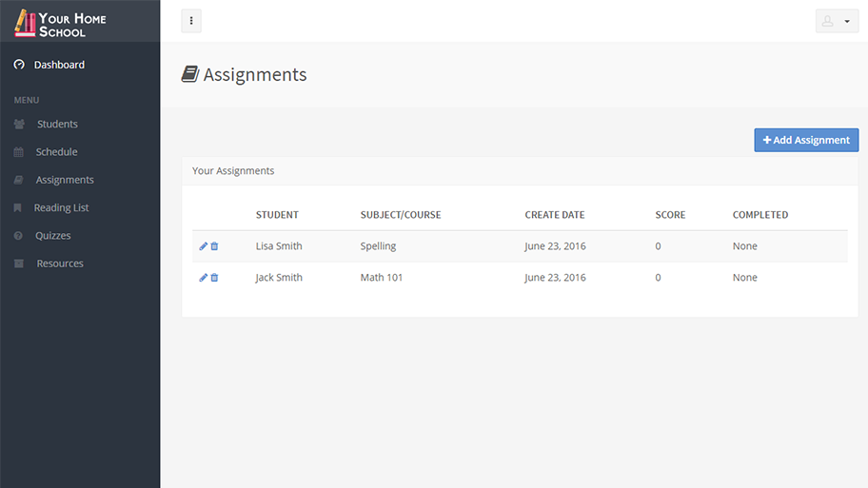Image resolution: width=868 pixels, height=488 pixels.
Task: Click the SUBJECT/COURSE column header
Action: coord(401,215)
